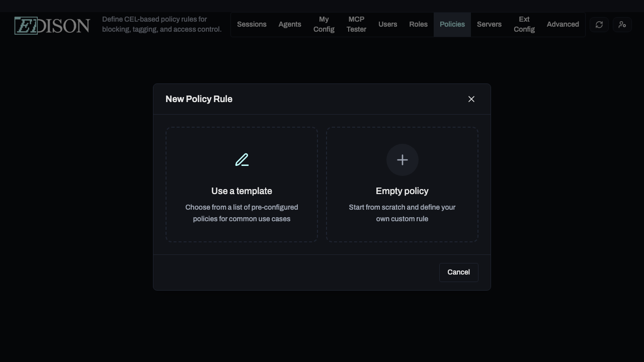Switch to the Users tab
The width and height of the screenshot is (644, 362).
[x=387, y=24]
